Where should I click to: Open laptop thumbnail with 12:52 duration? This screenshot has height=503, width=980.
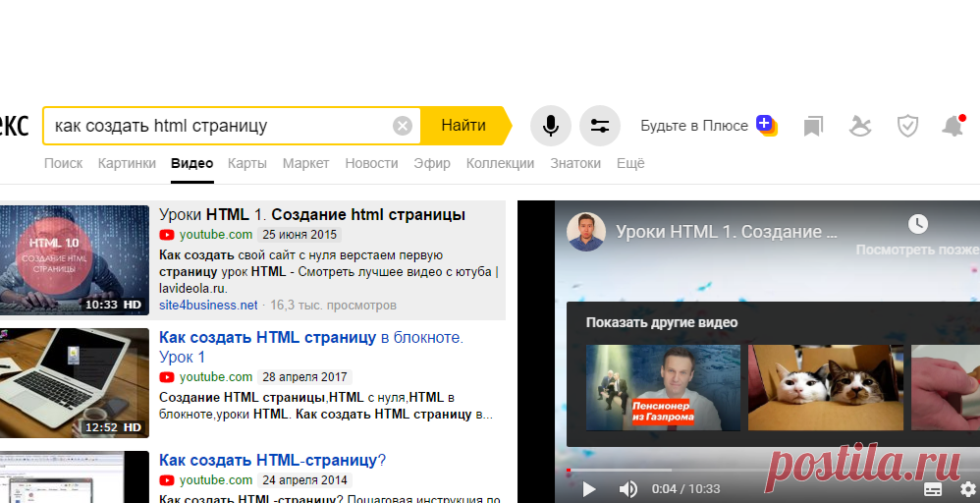(75, 382)
